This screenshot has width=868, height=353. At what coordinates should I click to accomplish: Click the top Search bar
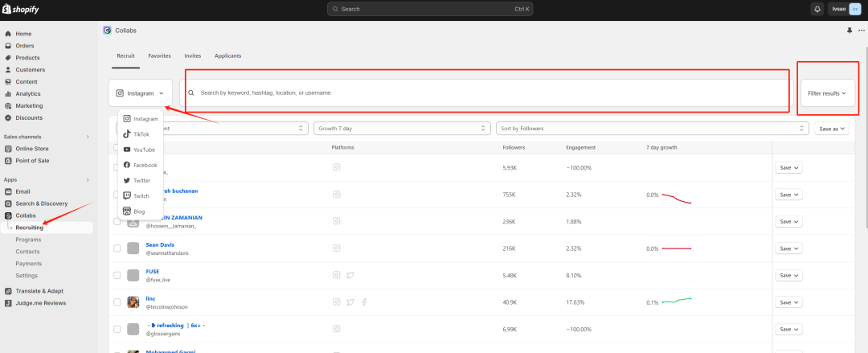pyautogui.click(x=430, y=9)
